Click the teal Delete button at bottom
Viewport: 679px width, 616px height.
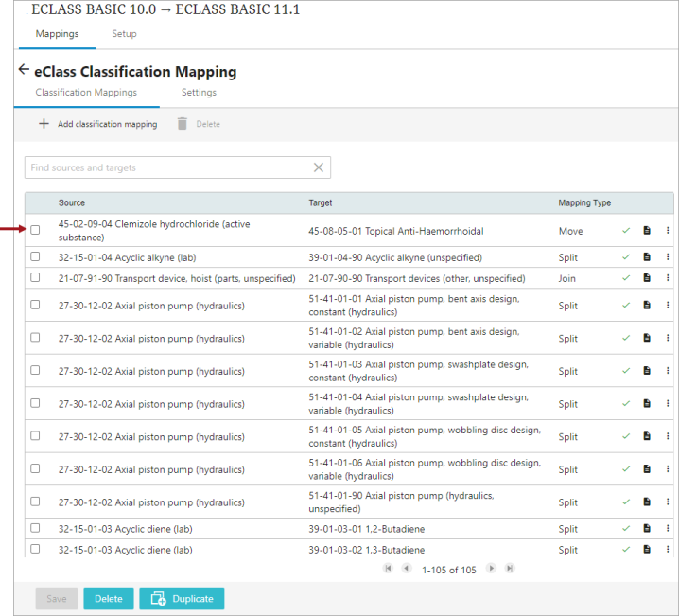tap(109, 598)
